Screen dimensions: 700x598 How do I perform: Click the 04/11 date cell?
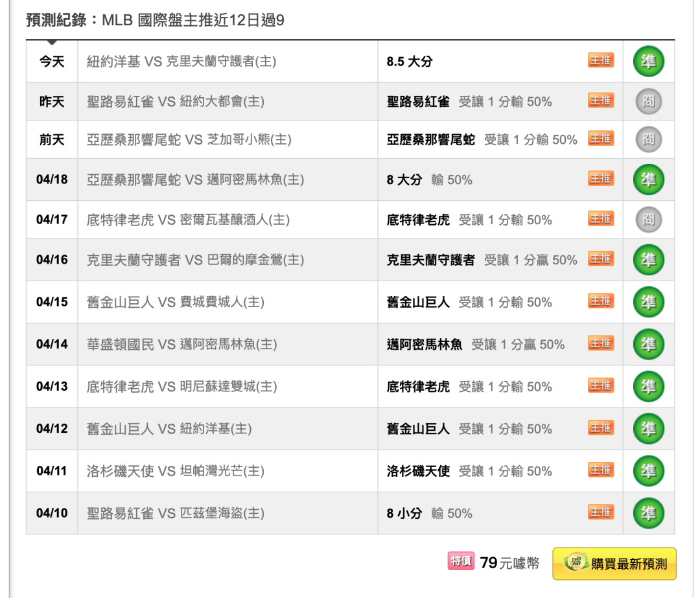52,471
